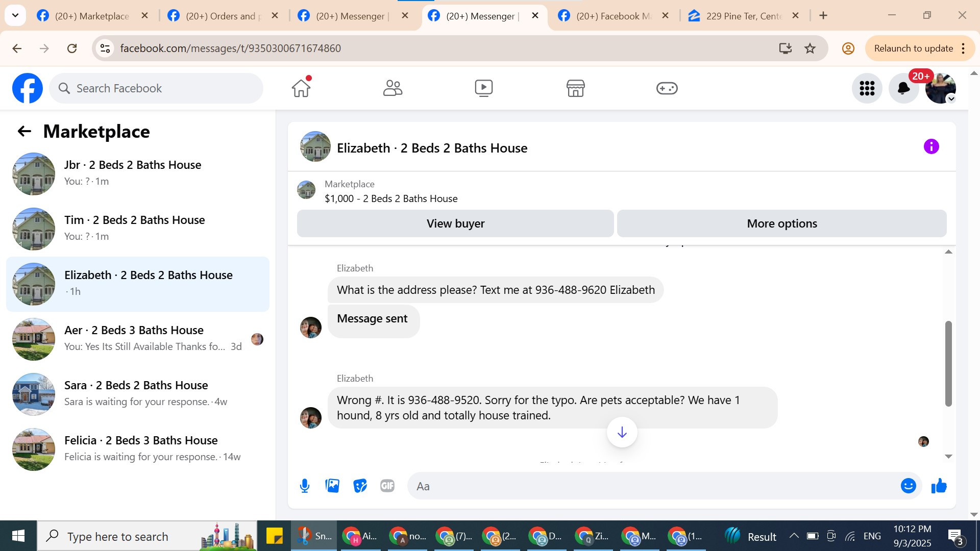Select Elizabeth 2 Beds 2 Baths conversation

pos(138,284)
